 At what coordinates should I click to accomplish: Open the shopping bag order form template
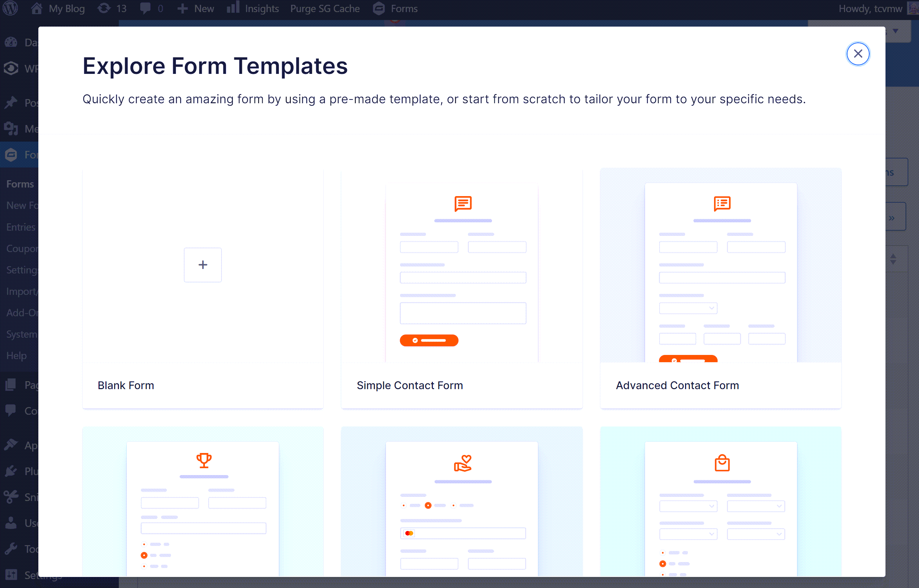(720, 502)
